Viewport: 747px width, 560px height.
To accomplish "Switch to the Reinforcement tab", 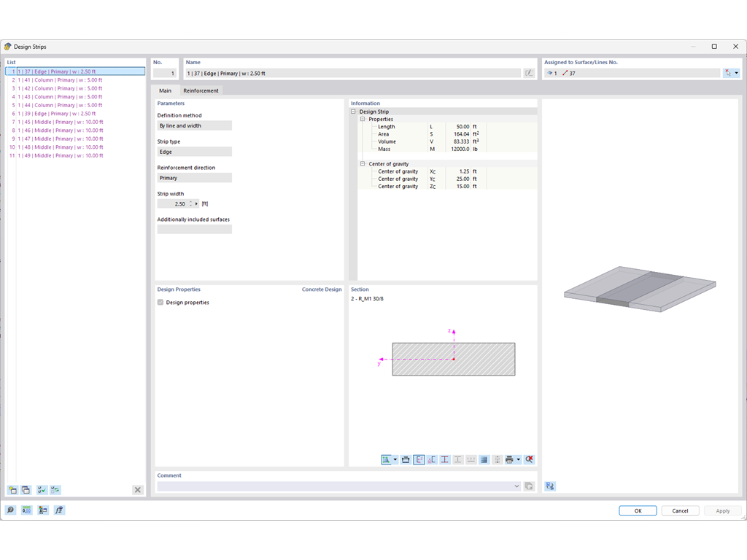I will click(x=201, y=90).
